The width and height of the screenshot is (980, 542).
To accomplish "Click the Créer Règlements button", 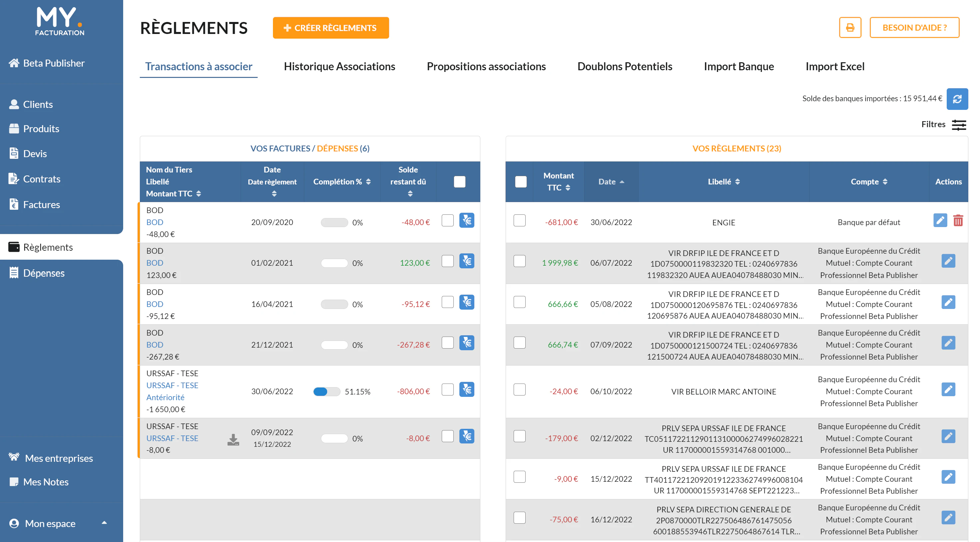I will (x=331, y=28).
